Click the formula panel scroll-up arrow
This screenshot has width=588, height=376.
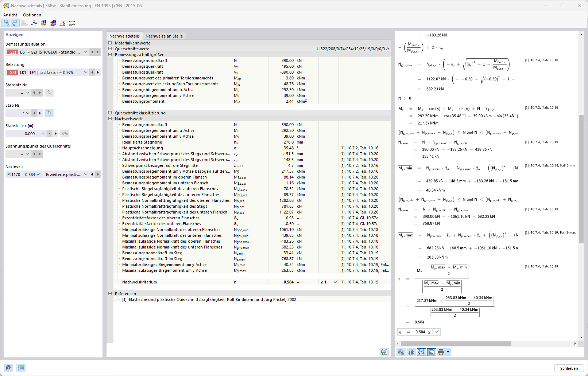[581, 35]
